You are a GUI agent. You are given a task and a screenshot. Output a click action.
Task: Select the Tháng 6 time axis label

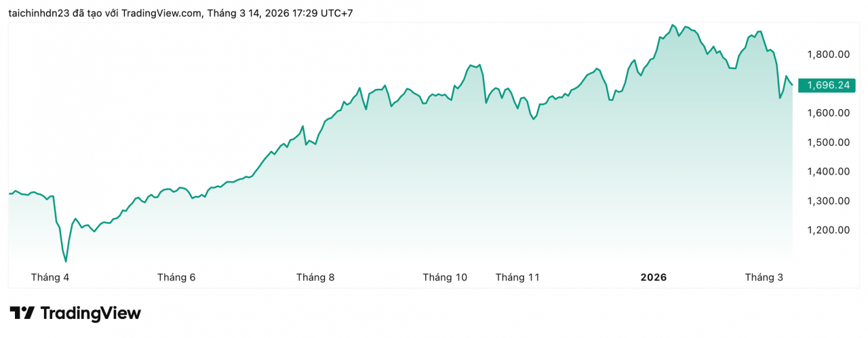[176, 278]
